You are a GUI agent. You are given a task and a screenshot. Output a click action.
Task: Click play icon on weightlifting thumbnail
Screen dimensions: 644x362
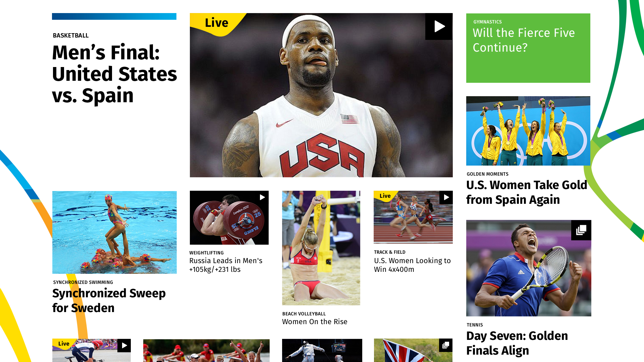click(262, 197)
